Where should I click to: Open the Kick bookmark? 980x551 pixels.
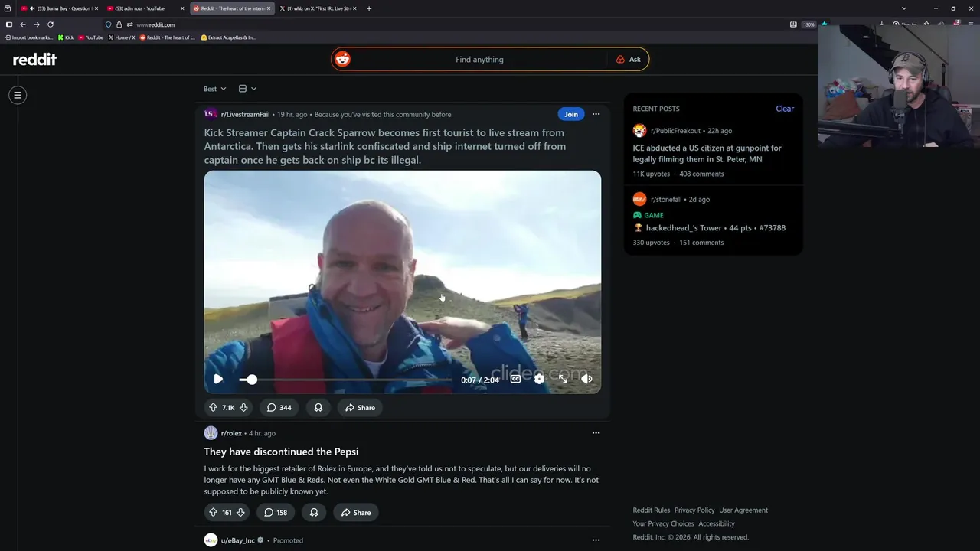[x=66, y=37]
